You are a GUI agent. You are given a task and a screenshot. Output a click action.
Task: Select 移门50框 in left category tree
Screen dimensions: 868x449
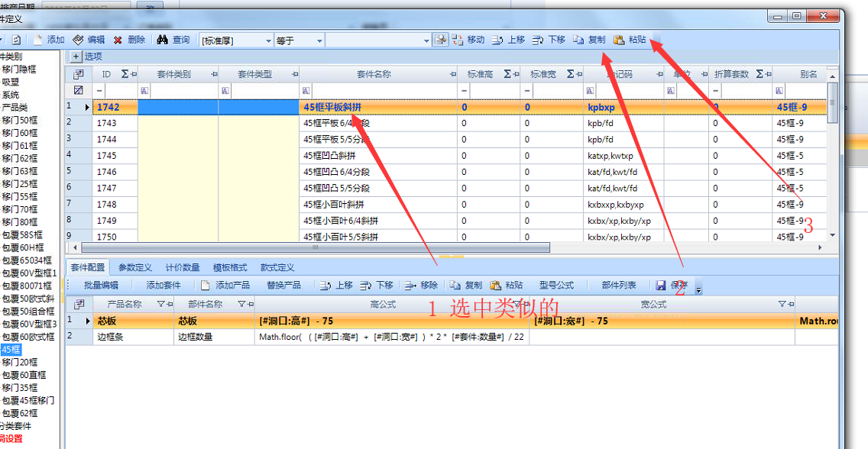pyautogui.click(x=20, y=120)
